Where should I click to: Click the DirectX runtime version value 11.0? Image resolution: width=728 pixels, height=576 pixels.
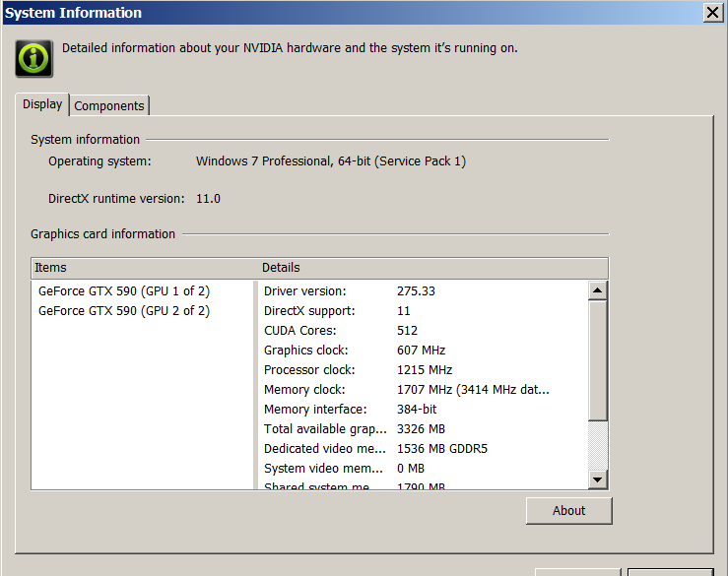click(x=208, y=199)
